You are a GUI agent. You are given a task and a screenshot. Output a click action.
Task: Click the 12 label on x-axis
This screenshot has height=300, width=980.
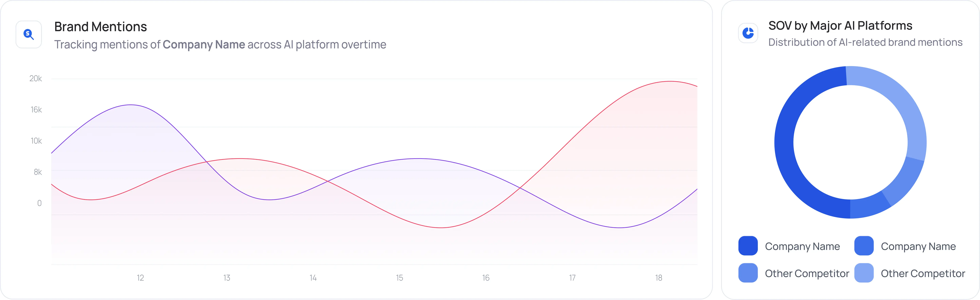click(x=140, y=278)
